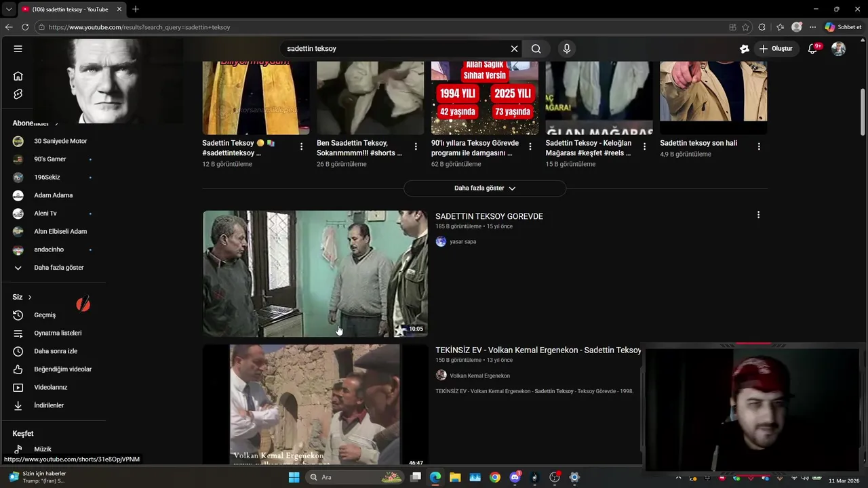Viewport: 868px width, 488px height.
Task: Click the YouTube search input field
Action: [395, 49]
